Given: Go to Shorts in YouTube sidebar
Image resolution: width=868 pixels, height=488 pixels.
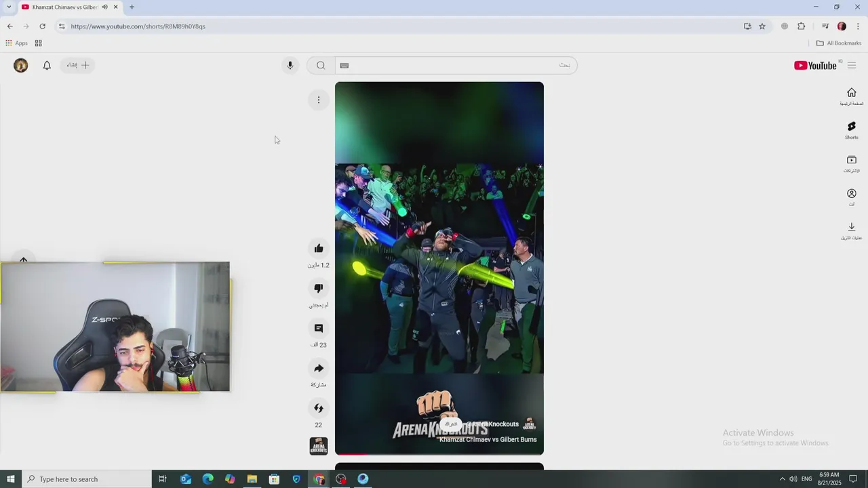Looking at the screenshot, I should coord(852,130).
